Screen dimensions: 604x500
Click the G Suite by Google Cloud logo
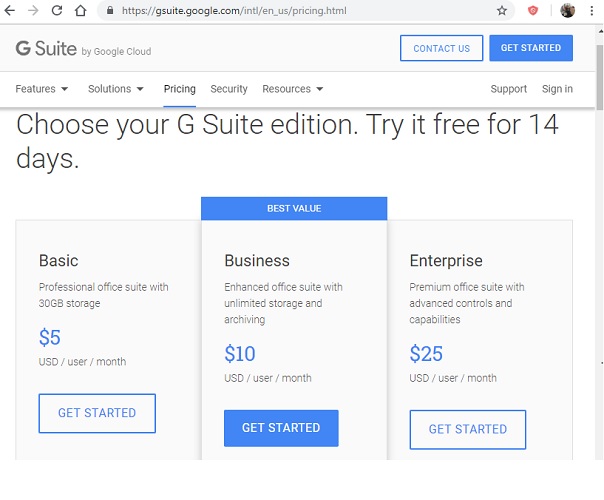tap(83, 49)
